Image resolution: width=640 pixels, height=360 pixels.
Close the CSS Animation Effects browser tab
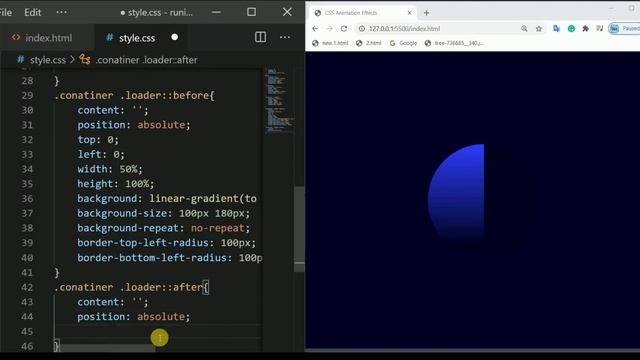[x=409, y=13]
